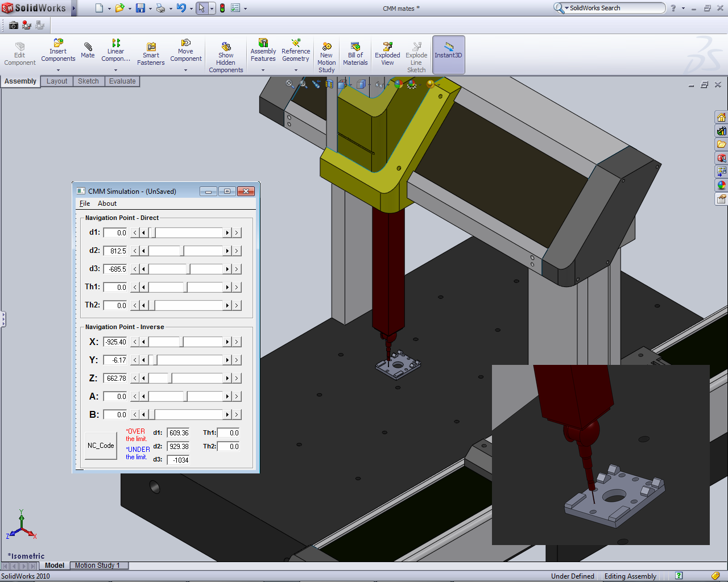The height and width of the screenshot is (582, 728).
Task: Expand the collapsed left panel handle
Action: click(3, 319)
